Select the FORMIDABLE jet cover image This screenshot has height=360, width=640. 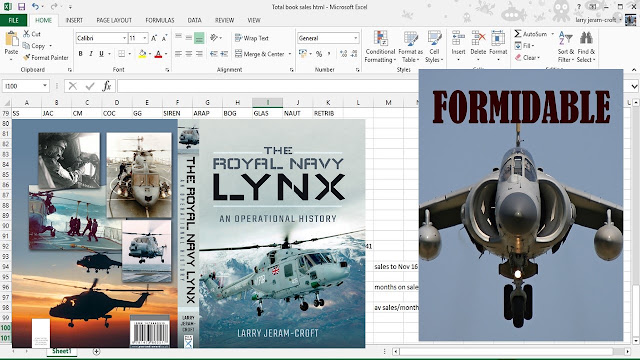click(x=521, y=205)
